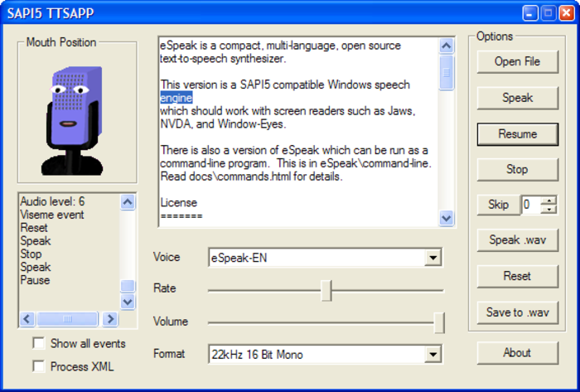580x392 pixels.
Task: Click the event list scroll down arrow
Action: point(128,302)
